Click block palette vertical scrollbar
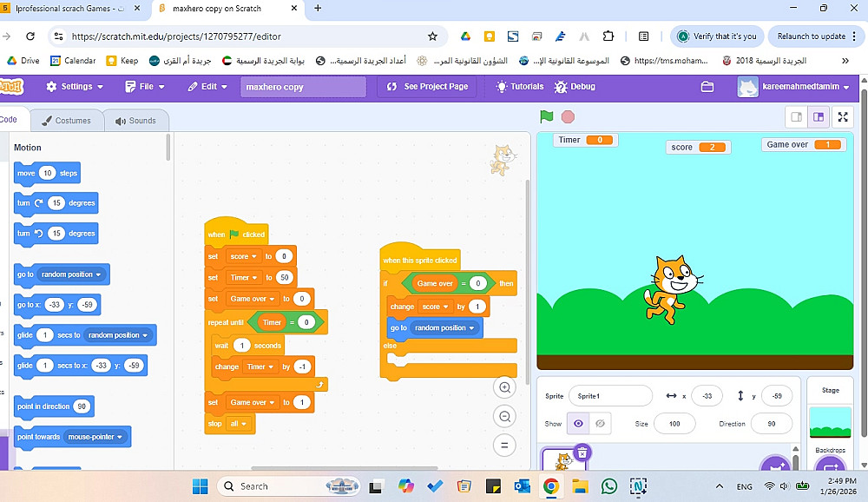The height and width of the screenshot is (502, 868). (x=168, y=148)
